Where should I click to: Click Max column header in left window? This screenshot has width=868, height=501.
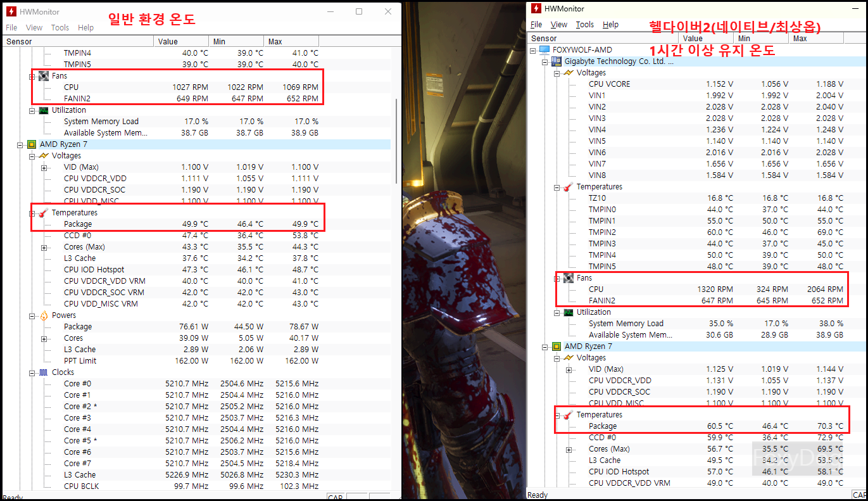click(x=292, y=42)
